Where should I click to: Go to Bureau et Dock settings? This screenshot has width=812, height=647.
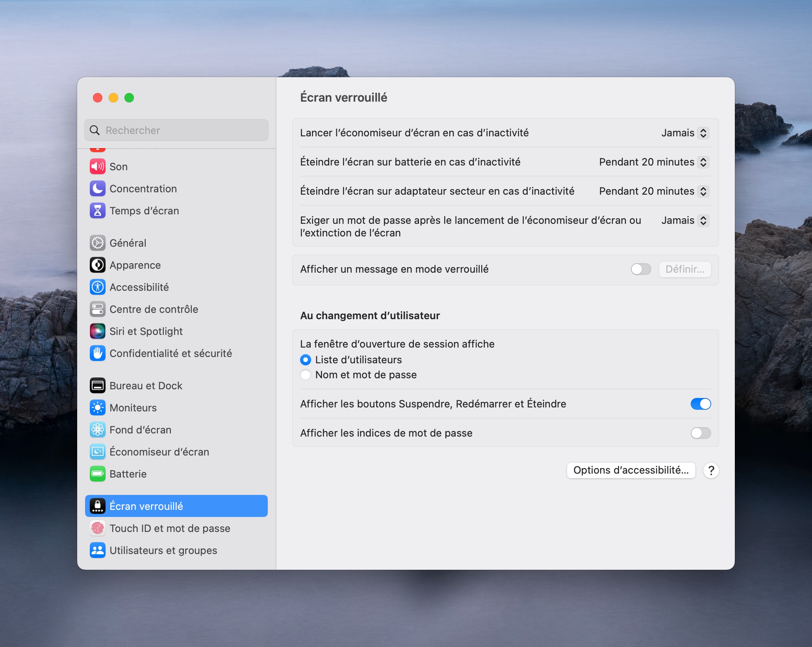pos(146,386)
